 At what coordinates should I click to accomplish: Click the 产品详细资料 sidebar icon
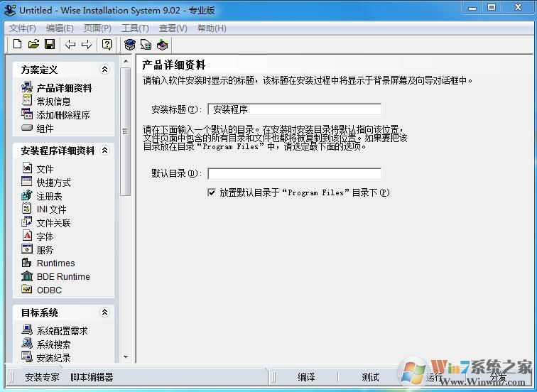(27, 87)
